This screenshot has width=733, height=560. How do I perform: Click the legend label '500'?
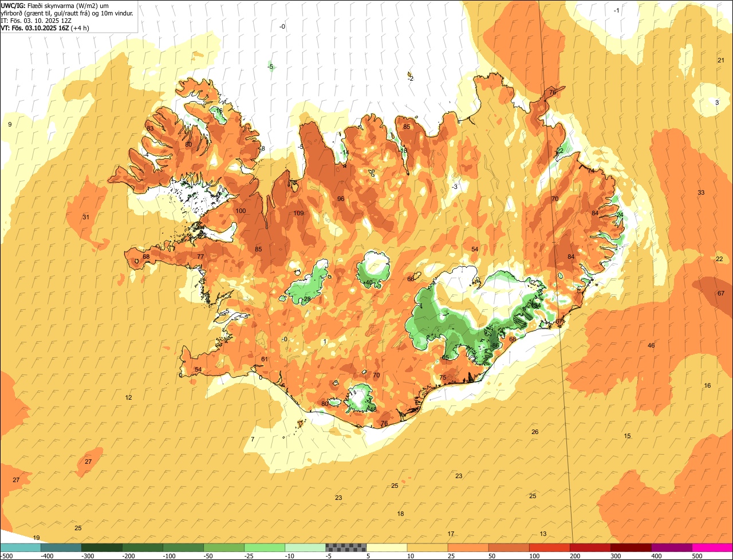point(696,555)
